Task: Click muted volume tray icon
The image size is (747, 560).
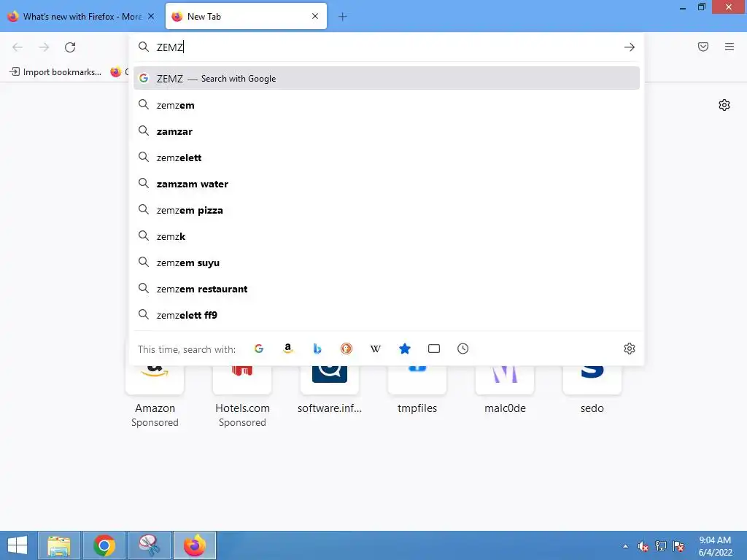Action: pyautogui.click(x=643, y=546)
